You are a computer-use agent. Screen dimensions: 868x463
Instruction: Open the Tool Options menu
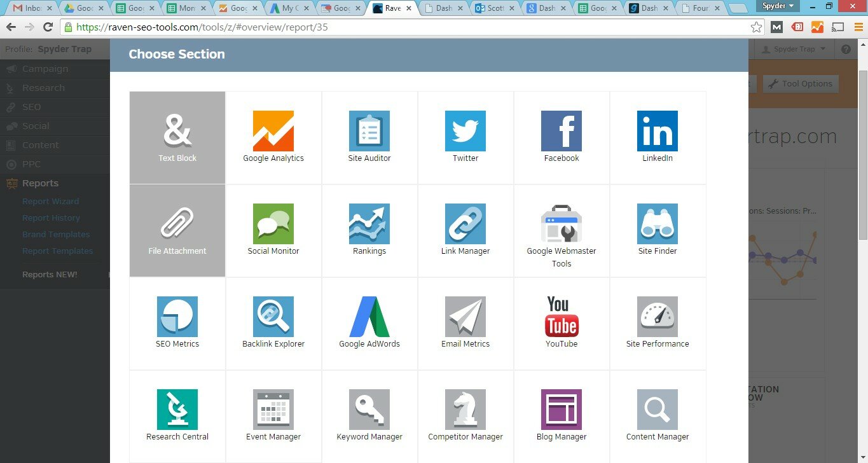(x=801, y=83)
